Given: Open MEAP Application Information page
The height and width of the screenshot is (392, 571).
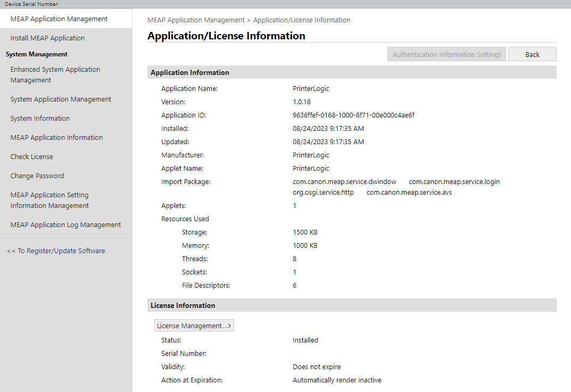Looking at the screenshot, I should coord(56,138).
